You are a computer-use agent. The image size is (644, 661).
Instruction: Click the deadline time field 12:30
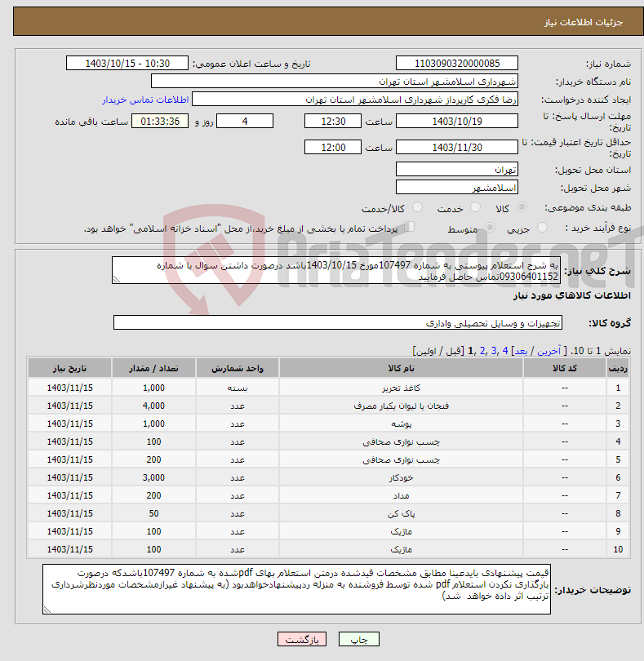(x=333, y=122)
